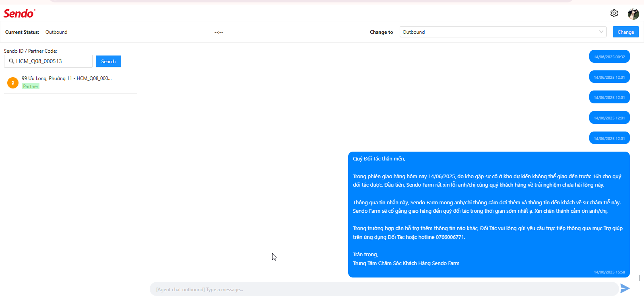644x296 pixels.
Task: Send message with paper plane icon
Action: coord(625,288)
